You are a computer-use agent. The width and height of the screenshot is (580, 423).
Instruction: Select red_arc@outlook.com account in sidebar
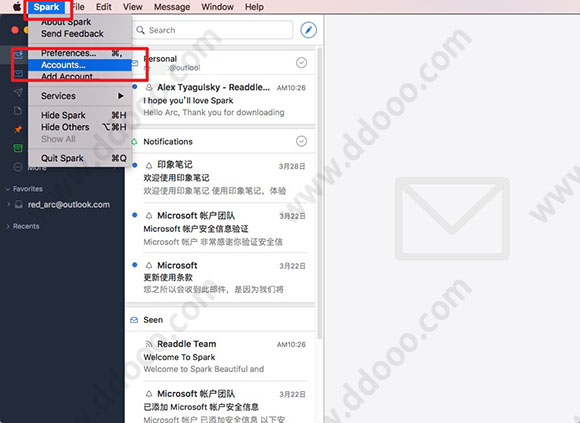69,204
